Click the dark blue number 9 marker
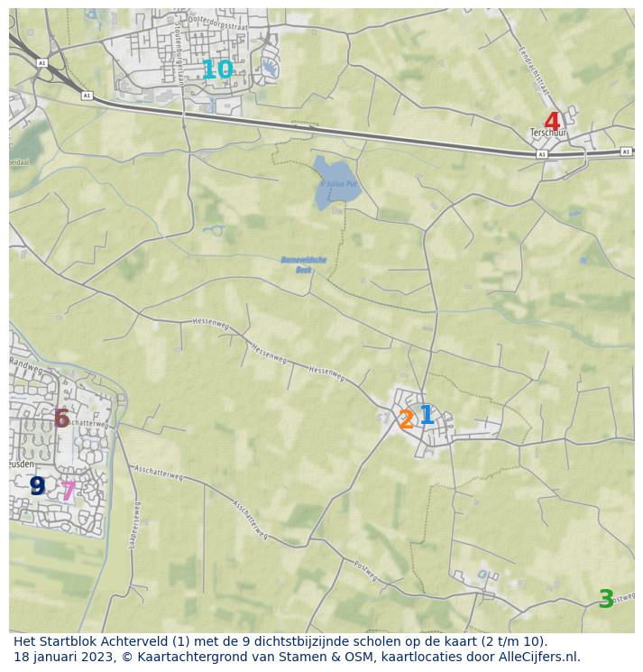 37,486
